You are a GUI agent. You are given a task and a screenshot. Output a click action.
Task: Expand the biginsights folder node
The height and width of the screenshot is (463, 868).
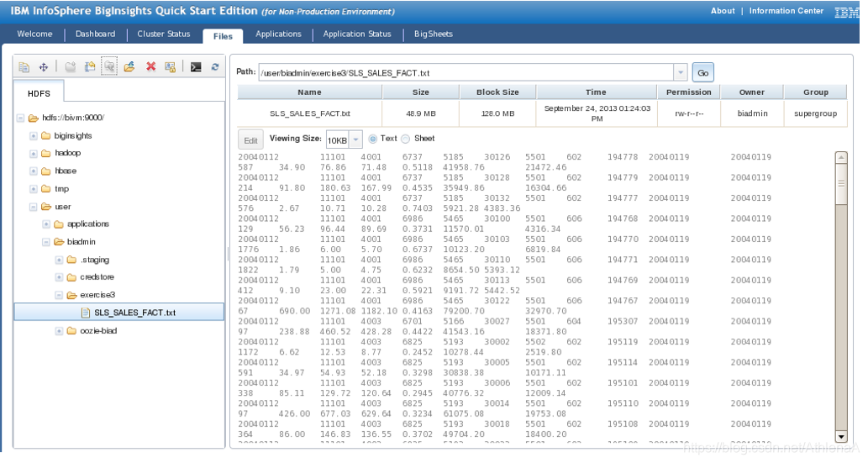point(34,136)
